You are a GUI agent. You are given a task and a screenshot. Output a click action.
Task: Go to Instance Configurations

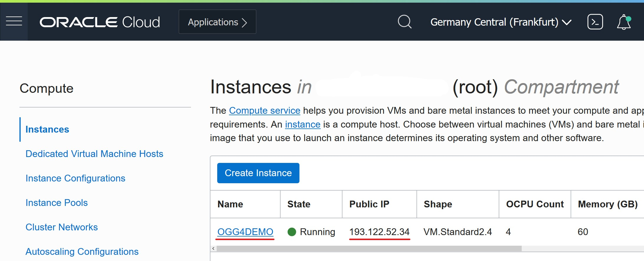pos(75,178)
